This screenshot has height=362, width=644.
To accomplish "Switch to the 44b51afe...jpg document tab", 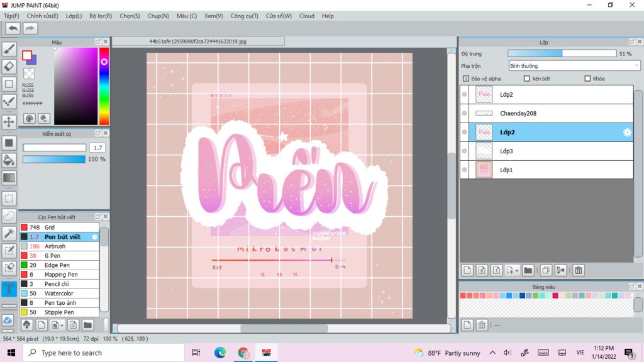I will tap(198, 41).
